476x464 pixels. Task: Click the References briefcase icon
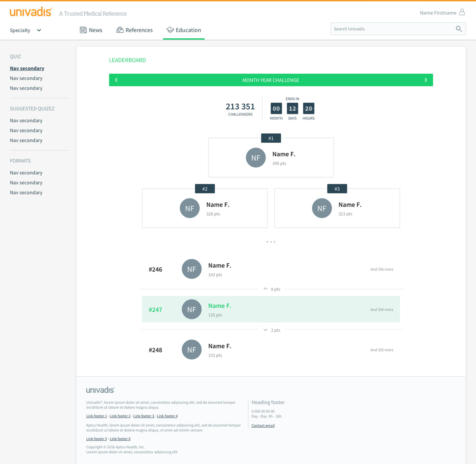pyautogui.click(x=120, y=30)
